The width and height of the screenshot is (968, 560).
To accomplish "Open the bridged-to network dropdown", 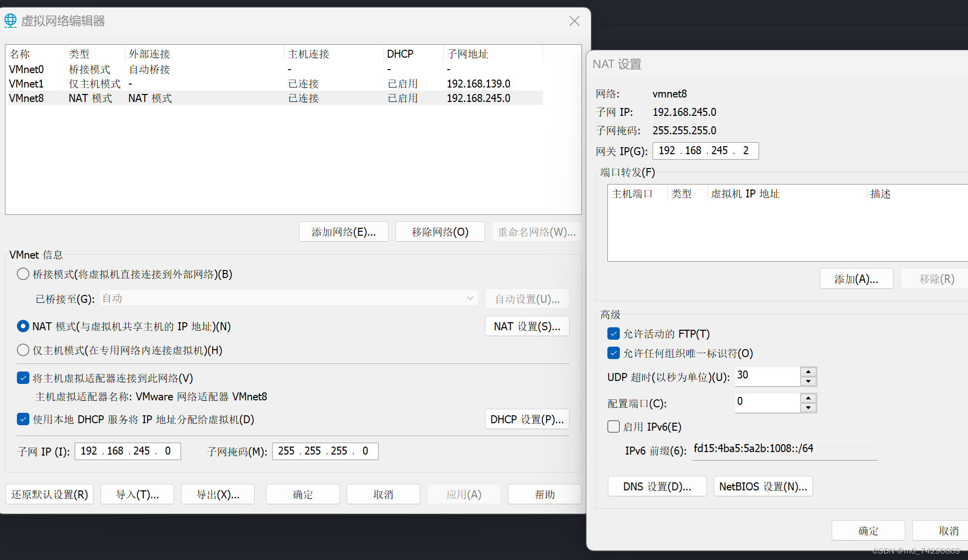I will pyautogui.click(x=470, y=298).
